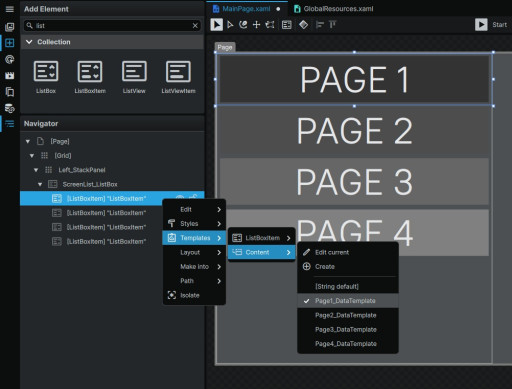
Task: Switch to the MainPage.xaml tab
Action: point(246,9)
